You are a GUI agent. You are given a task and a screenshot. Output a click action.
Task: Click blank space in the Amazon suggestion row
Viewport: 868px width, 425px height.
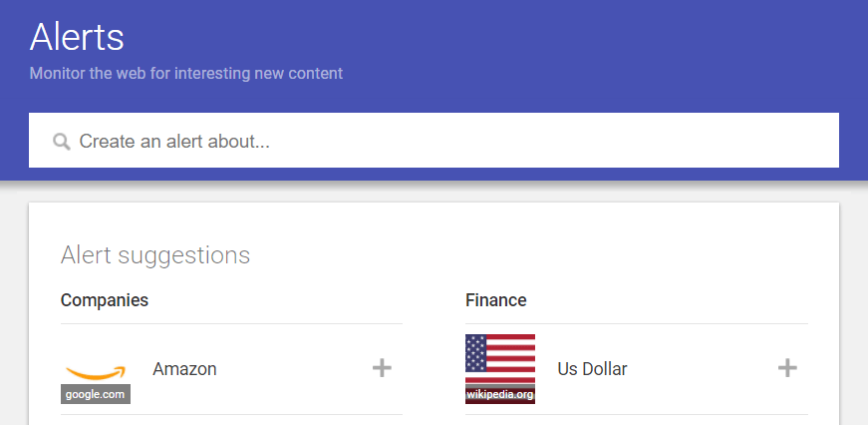(x=293, y=368)
